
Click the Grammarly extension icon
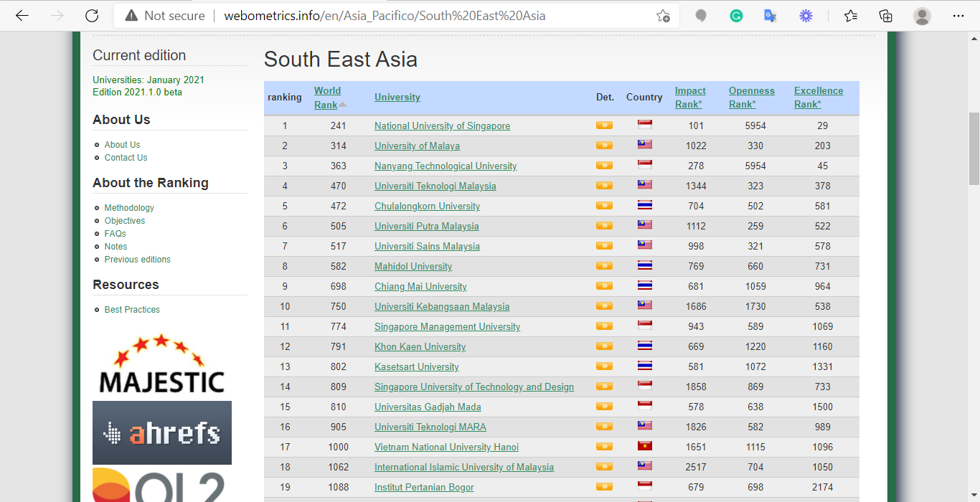pos(736,15)
